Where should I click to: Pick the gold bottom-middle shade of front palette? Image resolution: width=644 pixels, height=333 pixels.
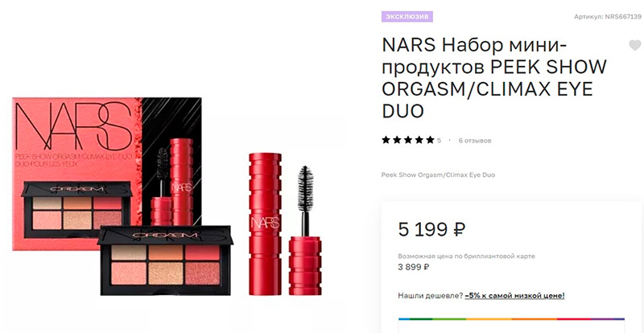click(x=166, y=273)
